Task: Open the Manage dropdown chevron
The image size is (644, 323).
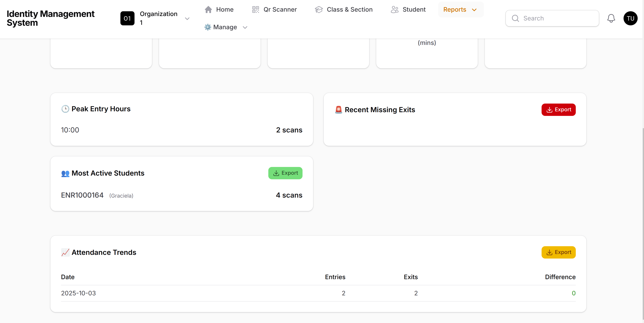Action: point(245,27)
